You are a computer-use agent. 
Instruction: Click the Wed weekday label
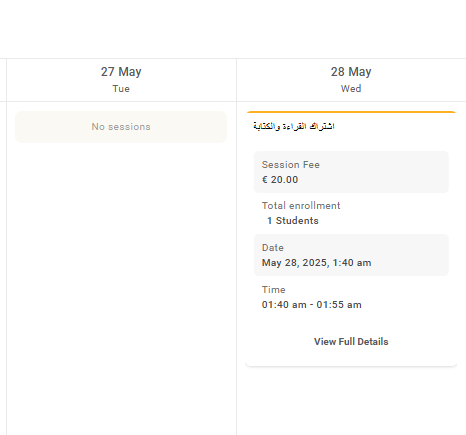point(351,89)
